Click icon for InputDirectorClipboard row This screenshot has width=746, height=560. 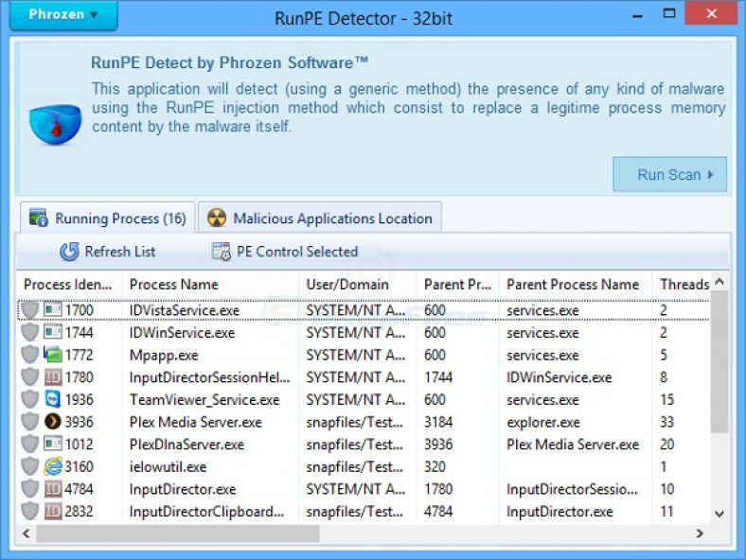point(53,511)
